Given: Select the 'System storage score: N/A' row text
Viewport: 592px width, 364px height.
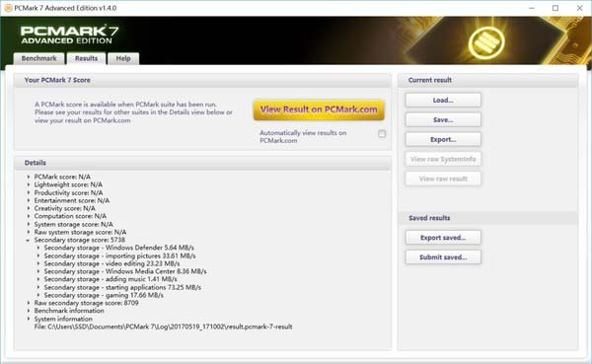Looking at the screenshot, I should [74, 224].
